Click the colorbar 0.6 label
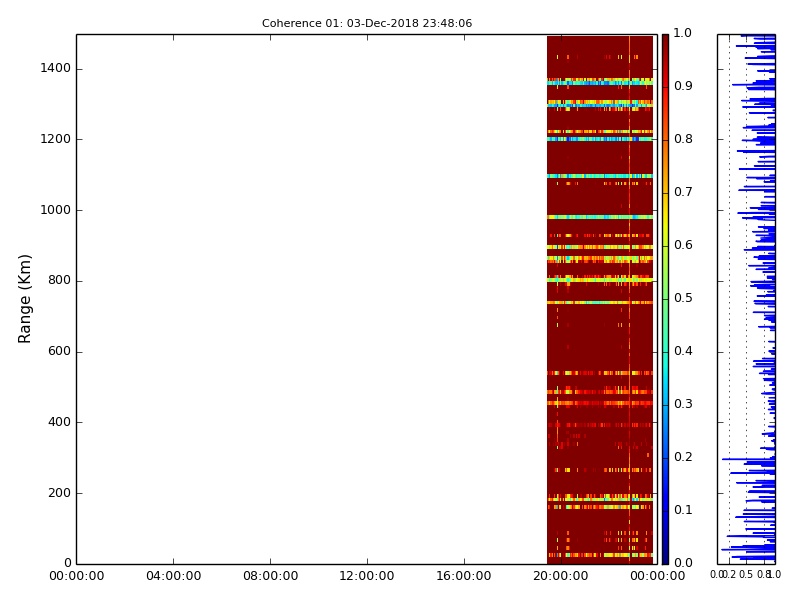The image size is (800, 600). (x=683, y=245)
